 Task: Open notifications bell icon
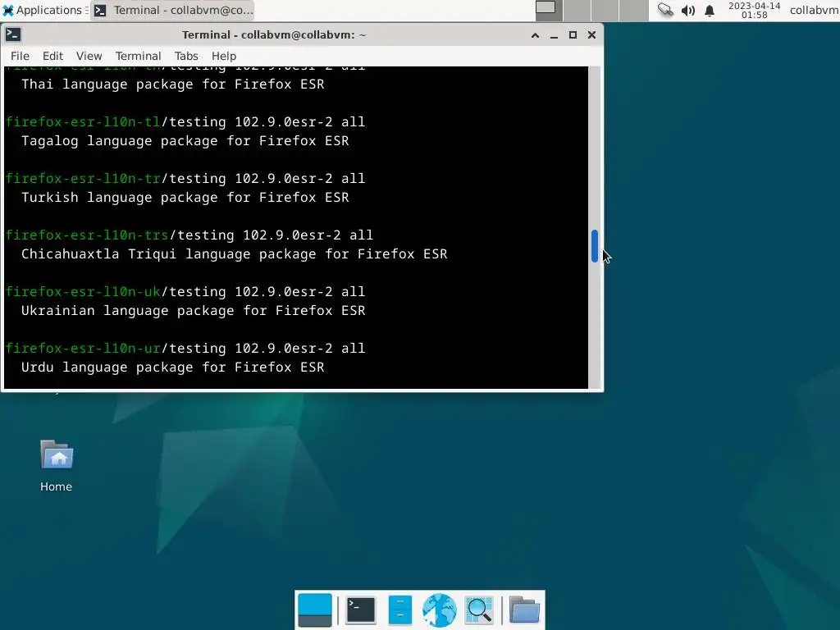click(x=710, y=10)
